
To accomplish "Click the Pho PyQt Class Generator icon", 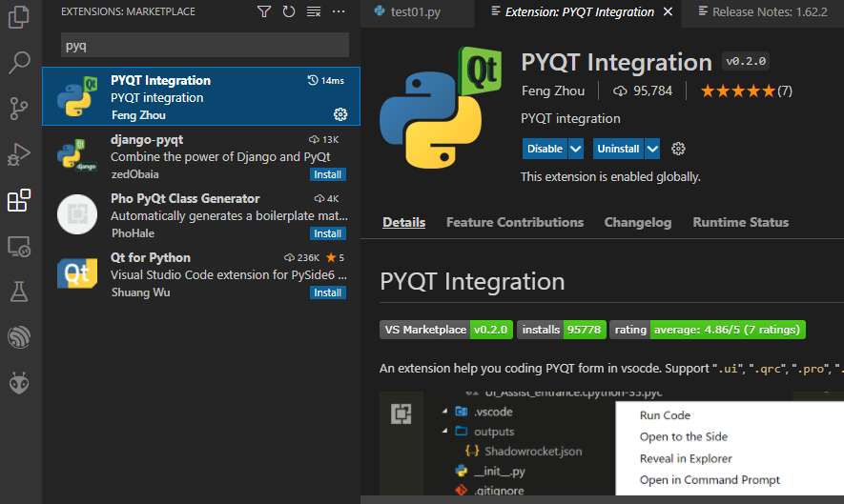I will [77, 214].
